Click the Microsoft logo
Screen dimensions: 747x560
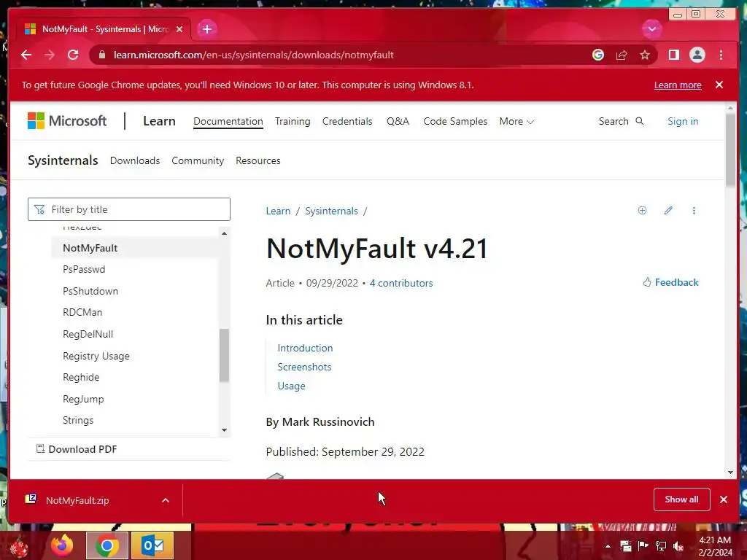point(67,121)
